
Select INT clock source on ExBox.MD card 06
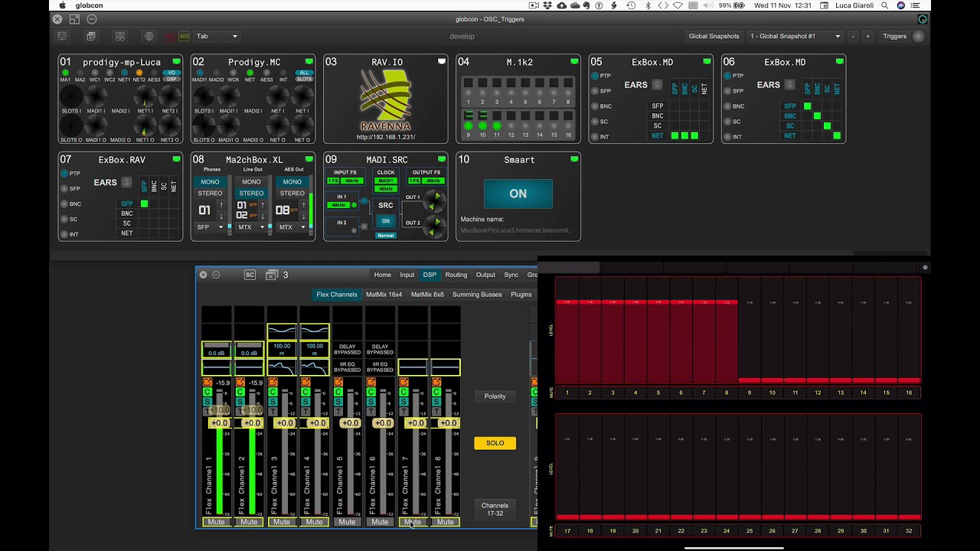click(728, 137)
